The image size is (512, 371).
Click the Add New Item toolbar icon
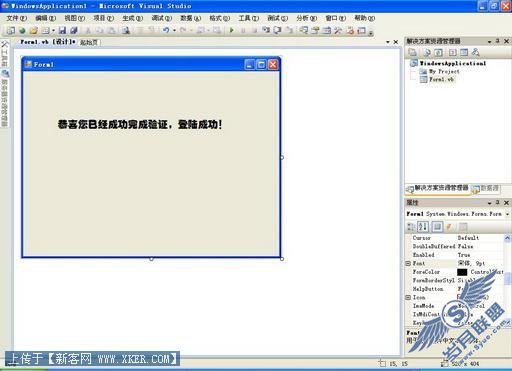45,31
